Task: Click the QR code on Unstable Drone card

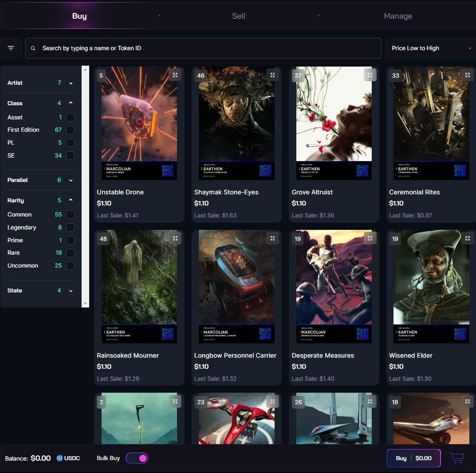Action: click(x=168, y=171)
